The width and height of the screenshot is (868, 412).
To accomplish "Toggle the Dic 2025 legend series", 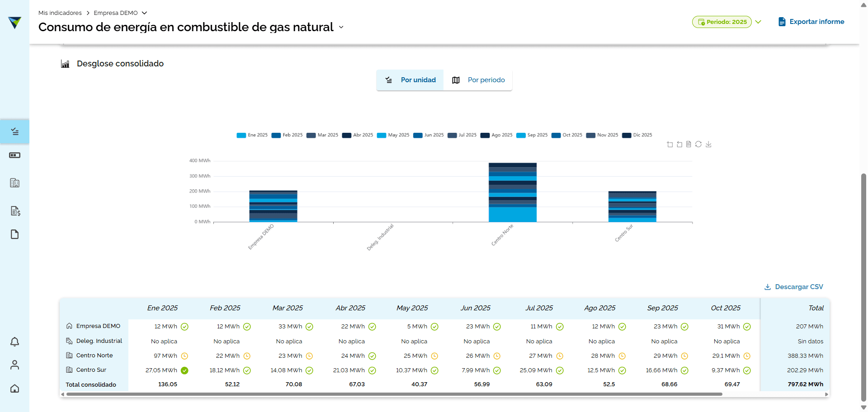I will coord(637,135).
